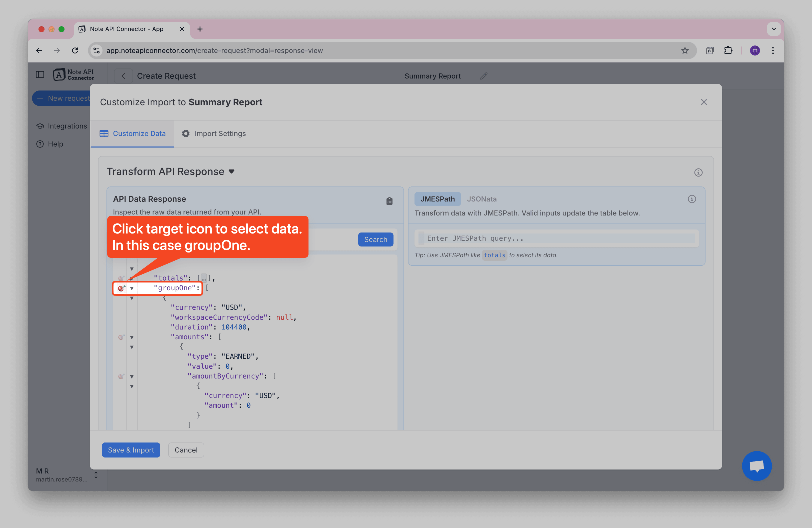Toggle the sidebar panel icon
This screenshot has height=528, width=812.
click(x=40, y=74)
